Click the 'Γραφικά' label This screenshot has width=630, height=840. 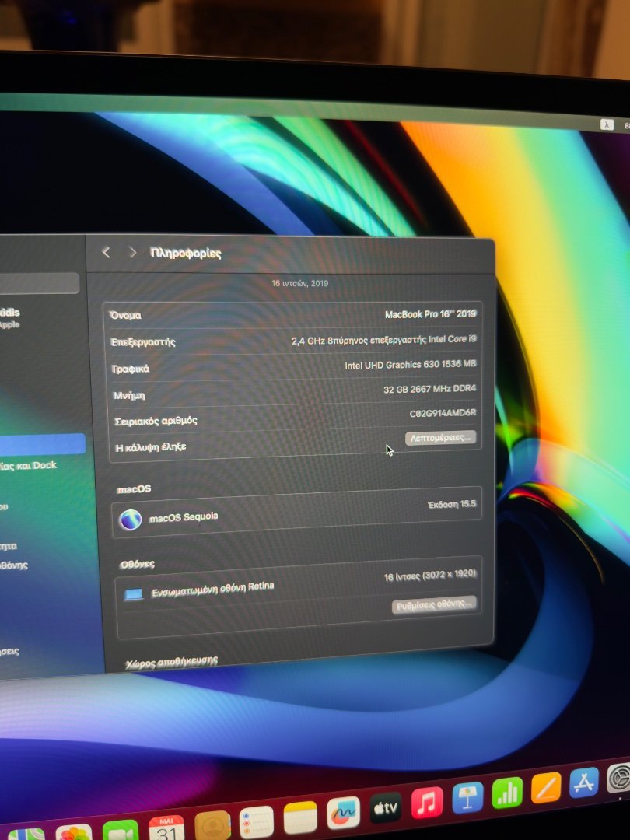pos(130,369)
